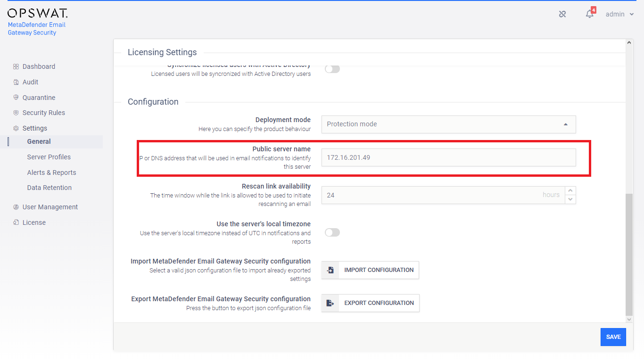Click the disconnected link icon in header
This screenshot has width=644, height=362.
point(562,14)
